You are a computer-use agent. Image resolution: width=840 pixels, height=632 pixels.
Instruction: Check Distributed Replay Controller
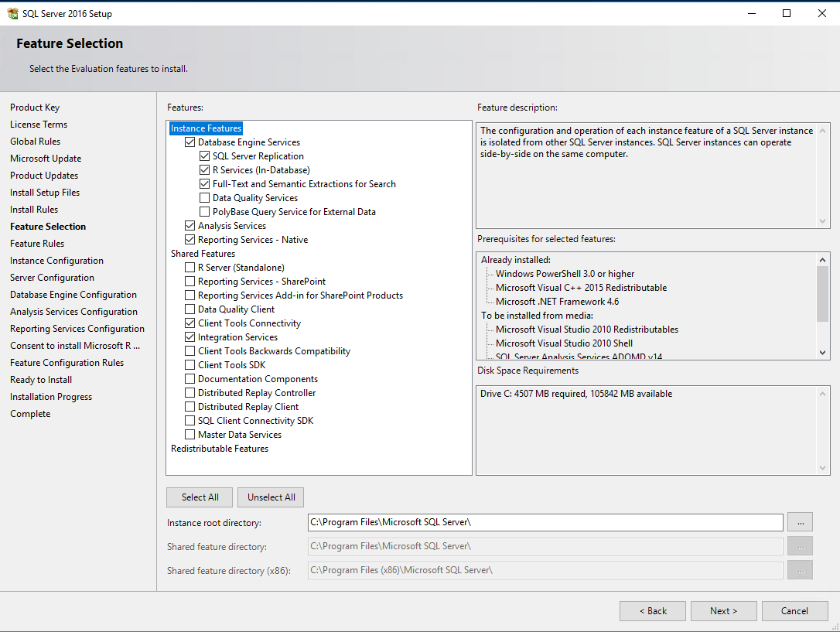pyautogui.click(x=190, y=393)
